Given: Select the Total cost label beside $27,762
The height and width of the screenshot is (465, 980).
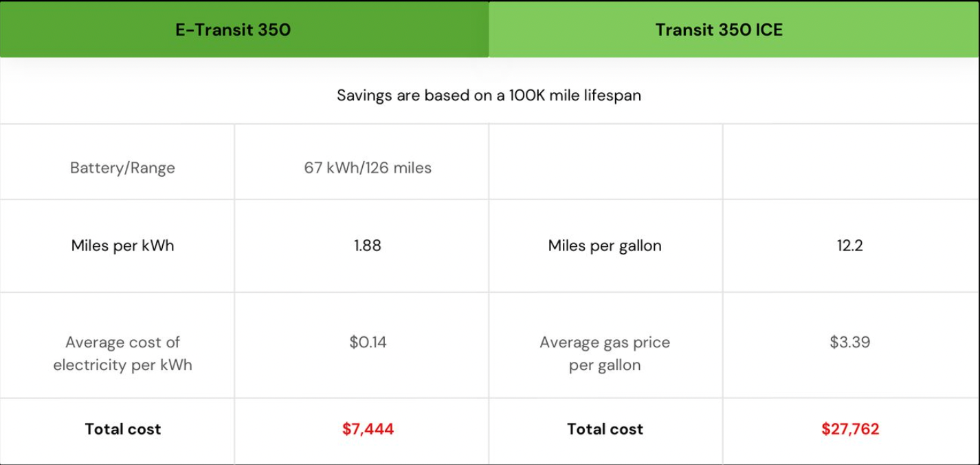Looking at the screenshot, I should tap(605, 429).
